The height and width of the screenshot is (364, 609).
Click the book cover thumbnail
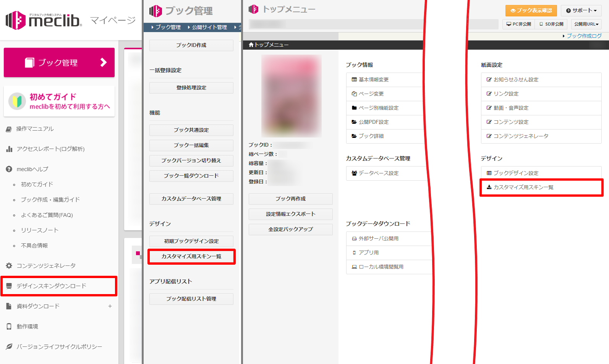[291, 96]
